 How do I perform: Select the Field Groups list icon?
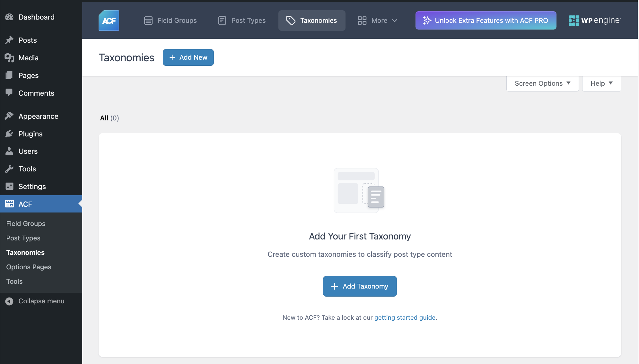coord(148,20)
